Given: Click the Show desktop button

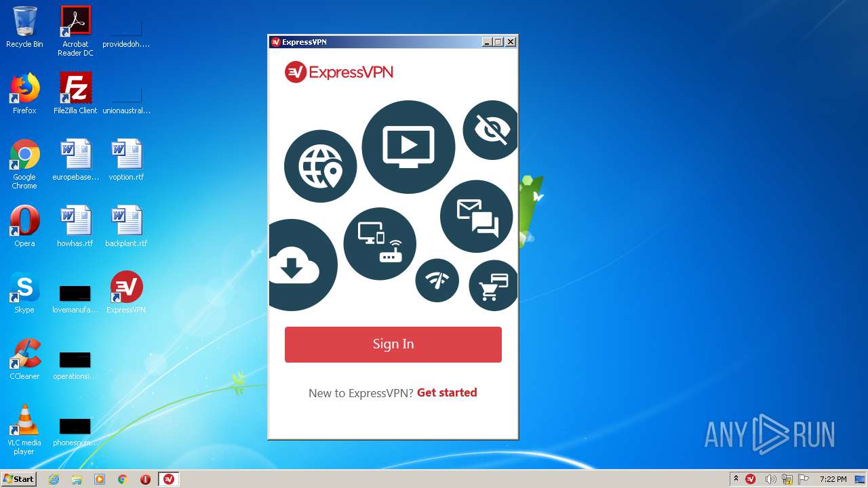Looking at the screenshot, I should click(x=861, y=479).
